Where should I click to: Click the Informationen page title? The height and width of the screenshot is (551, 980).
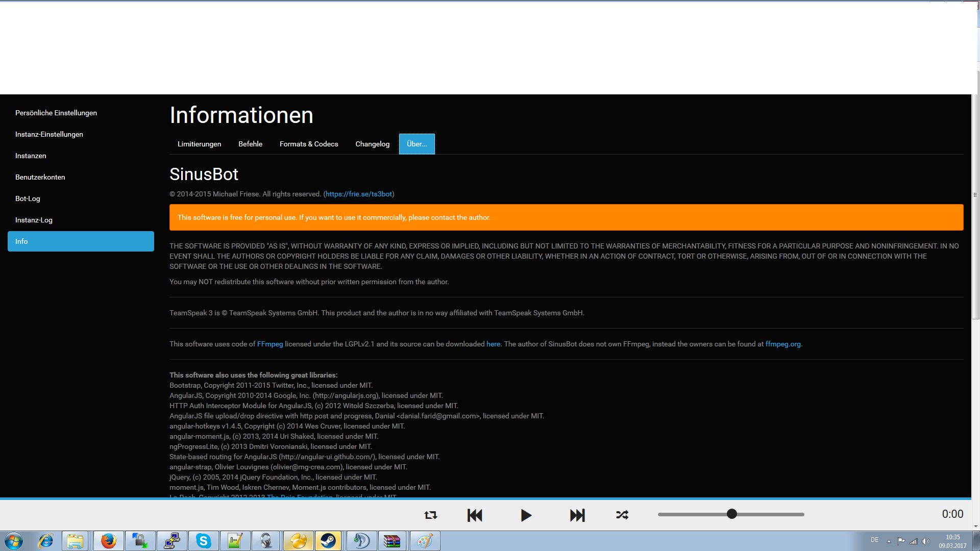(241, 115)
